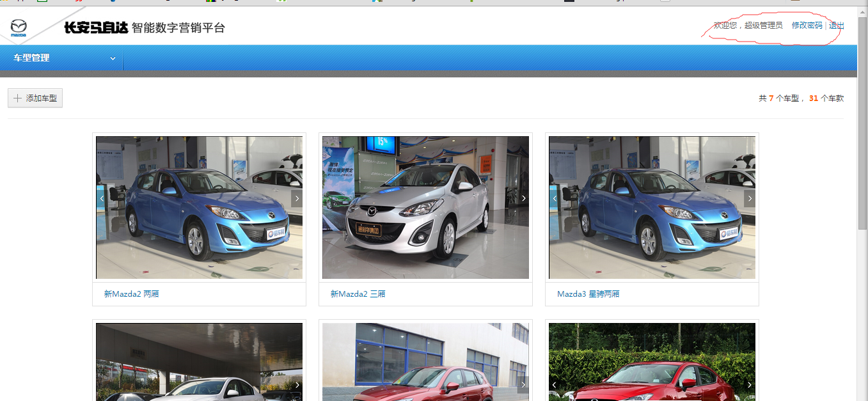This screenshot has width=868, height=401.
Task: Show next photo on 新Mazda2 三厢 card
Action: [x=523, y=198]
